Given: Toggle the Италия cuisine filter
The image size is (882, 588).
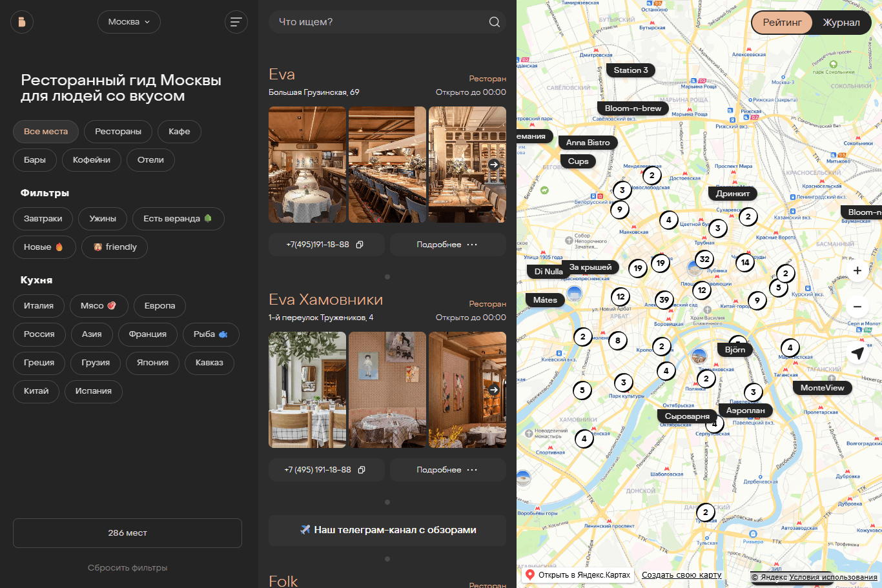Looking at the screenshot, I should 39,306.
